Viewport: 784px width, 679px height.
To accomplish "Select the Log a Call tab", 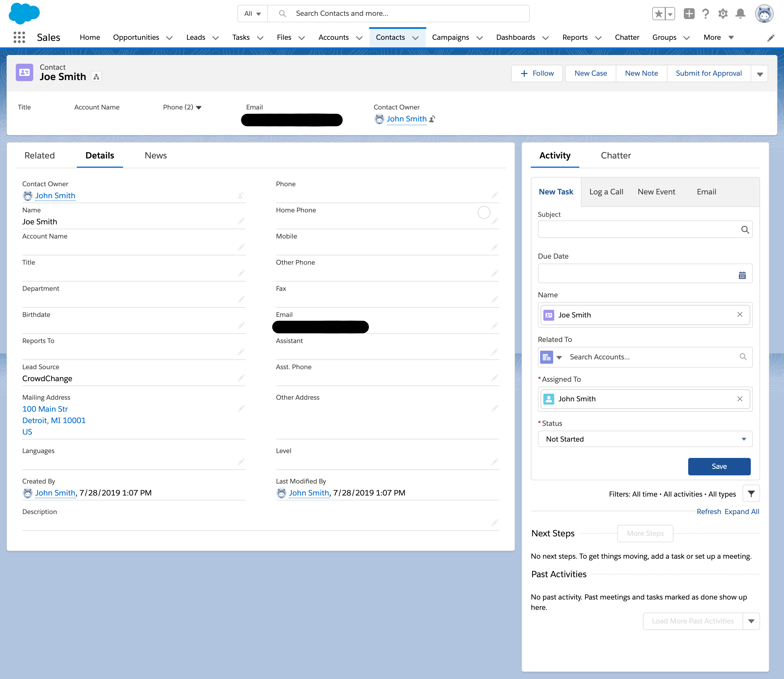I will (x=606, y=192).
